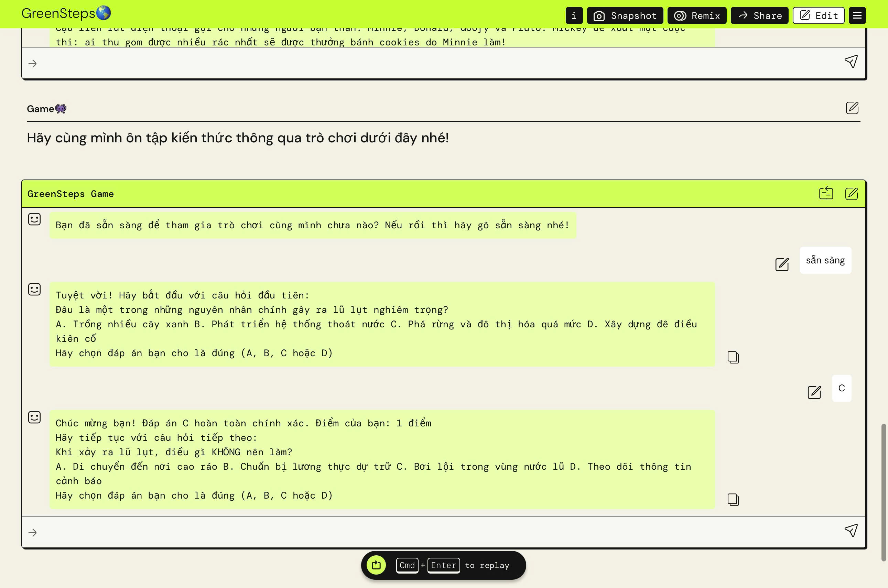
Task: Click the bot avatar beside 'Chúc mừng bạn!'
Action: [x=34, y=417]
